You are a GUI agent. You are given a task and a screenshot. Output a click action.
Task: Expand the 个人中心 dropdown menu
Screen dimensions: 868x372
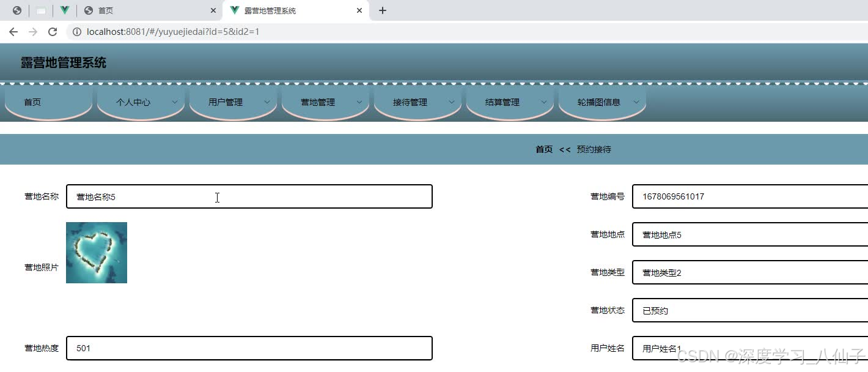(141, 102)
